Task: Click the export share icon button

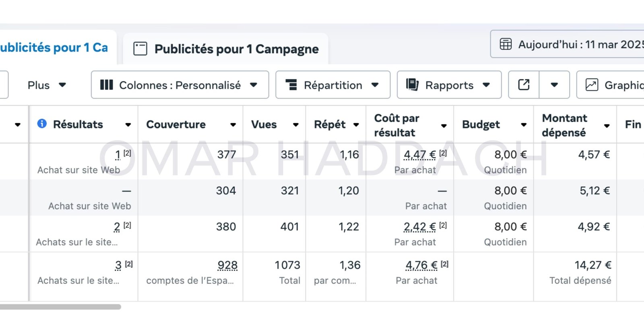Action: coord(524,85)
